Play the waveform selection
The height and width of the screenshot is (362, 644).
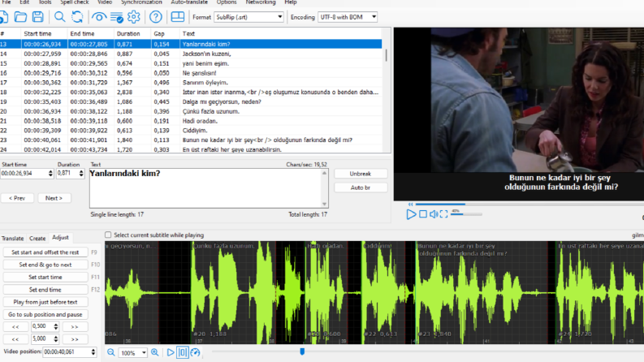tap(171, 352)
